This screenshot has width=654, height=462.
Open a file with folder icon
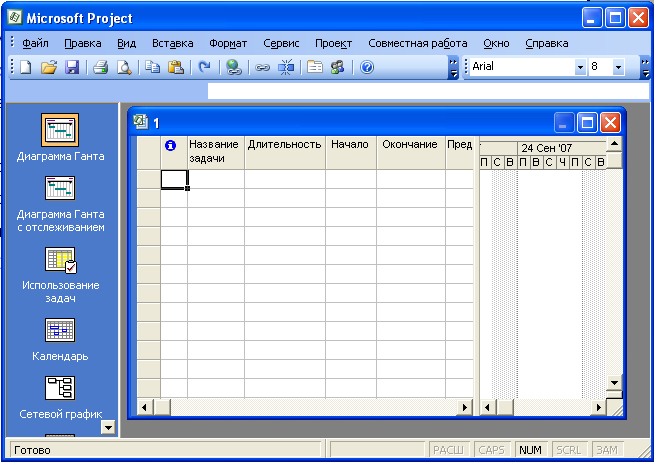point(49,67)
